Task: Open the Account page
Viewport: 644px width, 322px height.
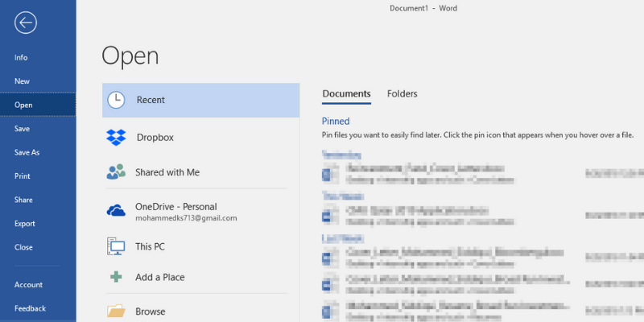Action: tap(28, 285)
